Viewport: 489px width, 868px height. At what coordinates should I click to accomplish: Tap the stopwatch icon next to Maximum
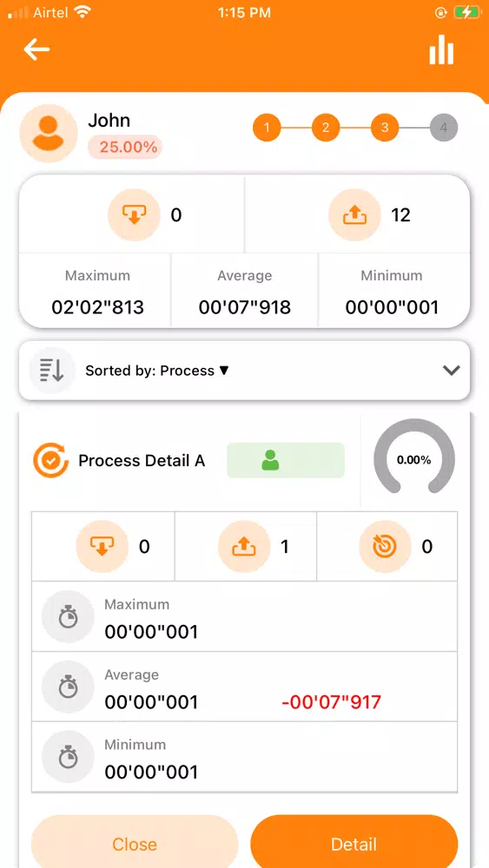coord(68,616)
